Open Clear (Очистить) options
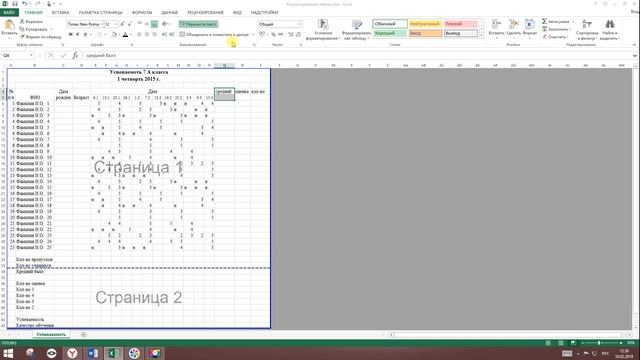 click(x=556, y=37)
